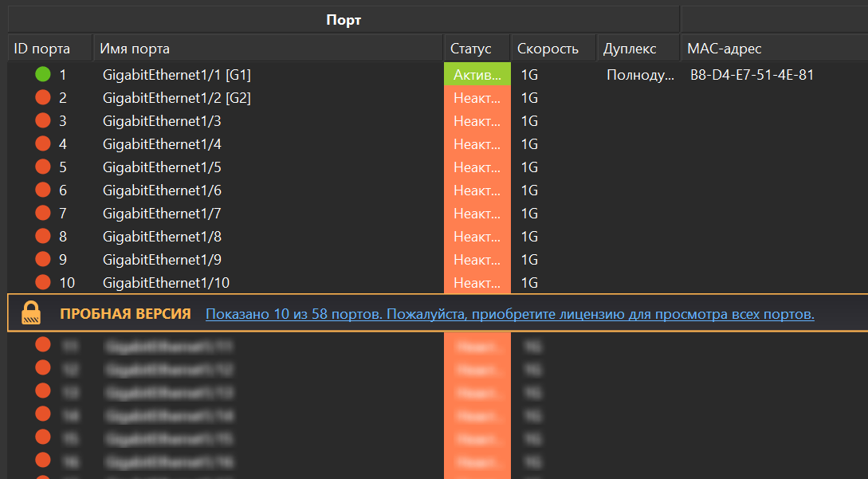Sort by the "Статус" column header
This screenshot has width=868, height=479.
(x=470, y=49)
